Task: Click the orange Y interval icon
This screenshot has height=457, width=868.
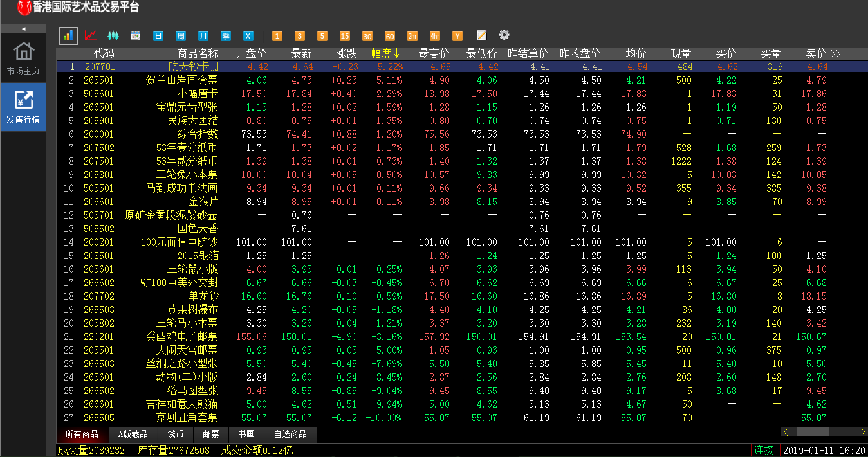Action: (x=457, y=36)
